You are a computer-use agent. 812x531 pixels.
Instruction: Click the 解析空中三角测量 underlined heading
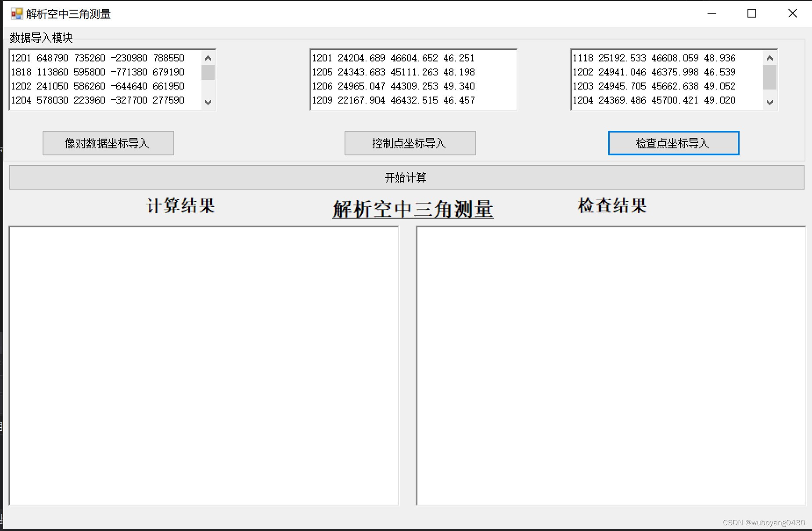[413, 209]
